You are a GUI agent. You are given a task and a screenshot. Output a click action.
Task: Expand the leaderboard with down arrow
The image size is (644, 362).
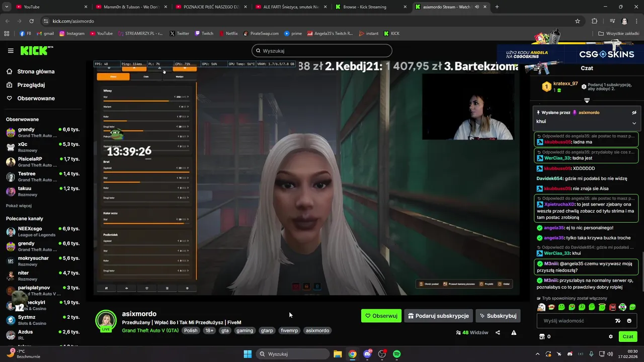(587, 101)
